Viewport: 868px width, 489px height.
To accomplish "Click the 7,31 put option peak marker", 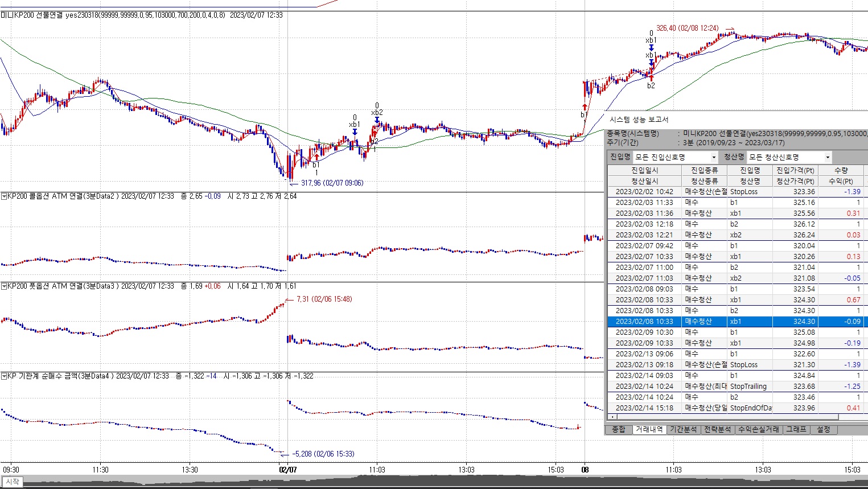I will click(x=323, y=299).
